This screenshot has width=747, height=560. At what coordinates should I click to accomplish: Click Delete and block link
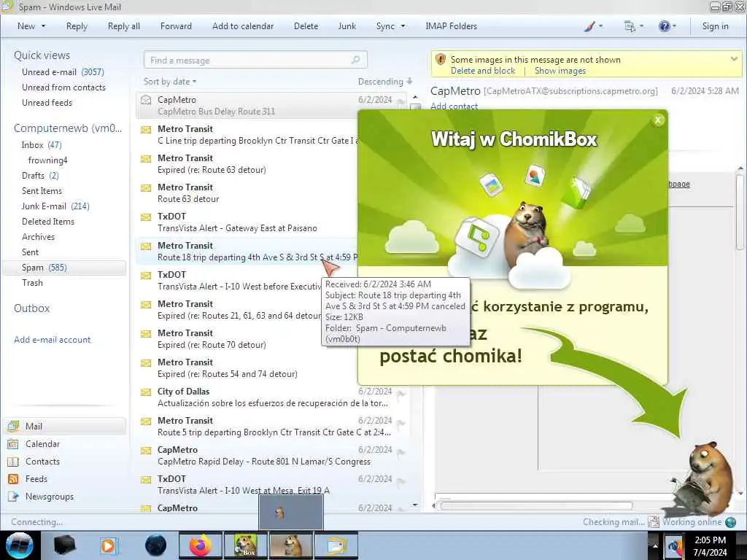point(483,71)
